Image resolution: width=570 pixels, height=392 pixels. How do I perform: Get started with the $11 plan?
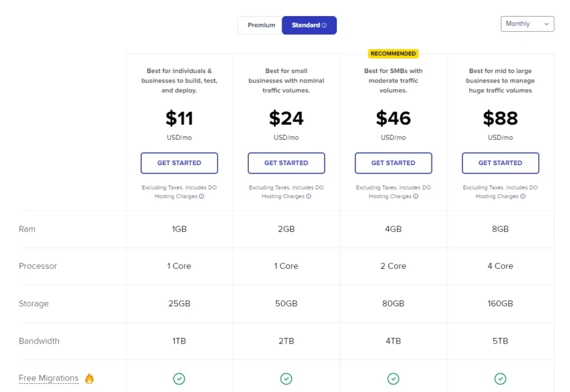[x=179, y=163]
